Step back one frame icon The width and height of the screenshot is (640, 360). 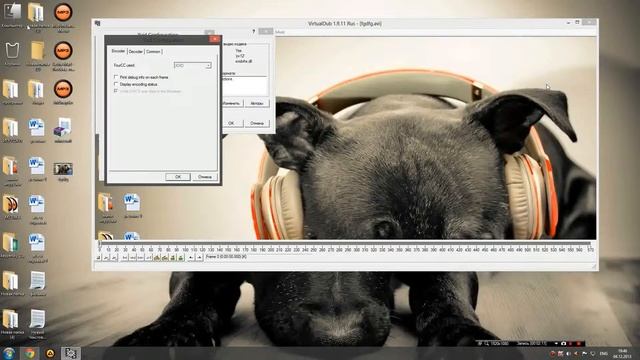(132, 258)
